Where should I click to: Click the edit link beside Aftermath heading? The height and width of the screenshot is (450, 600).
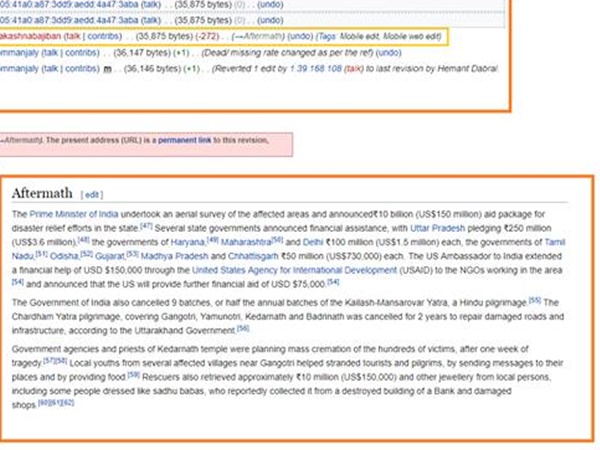(91, 194)
